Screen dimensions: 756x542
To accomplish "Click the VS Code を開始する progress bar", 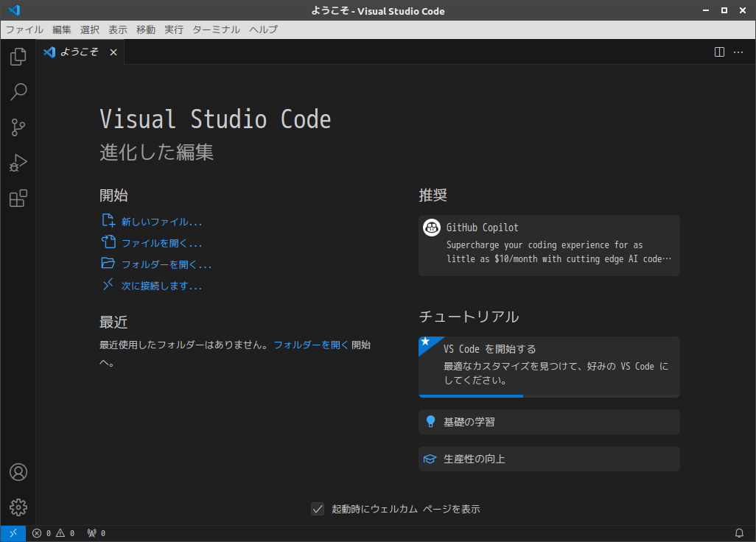I will tap(549, 396).
